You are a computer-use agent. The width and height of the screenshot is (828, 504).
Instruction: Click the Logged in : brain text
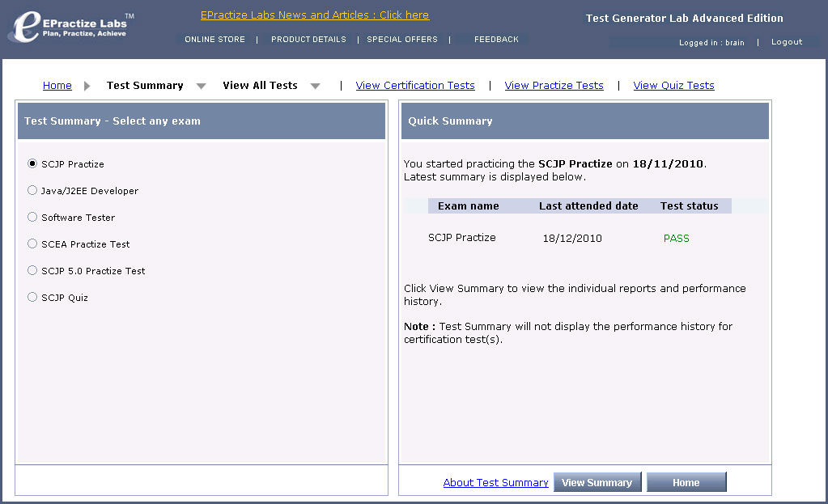711,43
